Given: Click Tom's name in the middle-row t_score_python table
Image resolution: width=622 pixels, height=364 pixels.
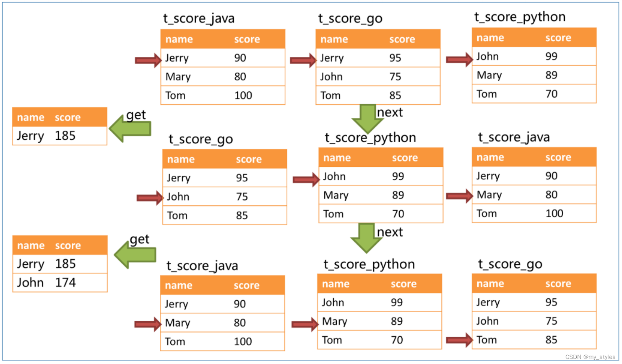Looking at the screenshot, I should point(333,214).
